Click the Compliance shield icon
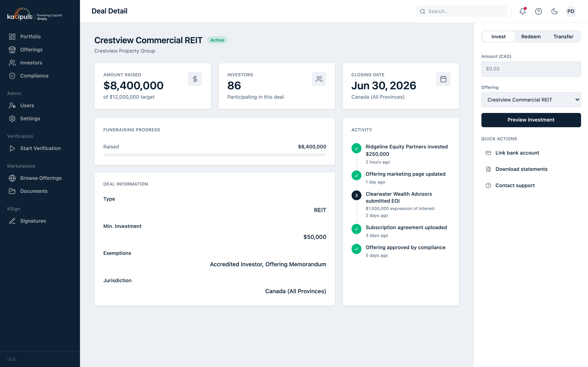This screenshot has width=588, height=367. 13,76
